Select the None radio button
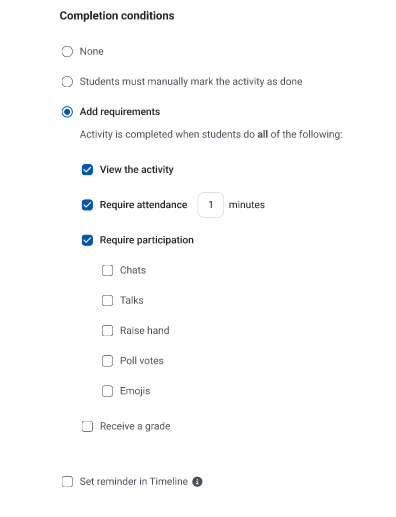The height and width of the screenshot is (517, 396). [x=67, y=52]
